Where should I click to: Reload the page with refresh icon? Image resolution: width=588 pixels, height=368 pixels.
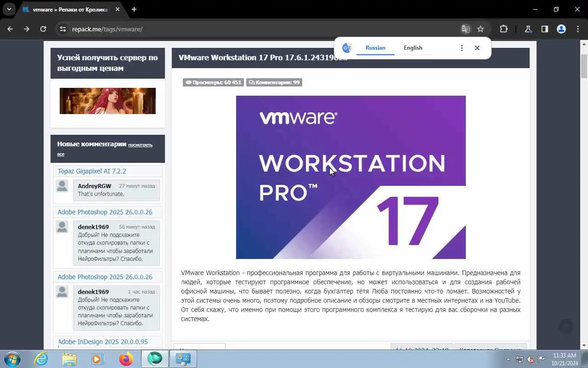(43, 29)
